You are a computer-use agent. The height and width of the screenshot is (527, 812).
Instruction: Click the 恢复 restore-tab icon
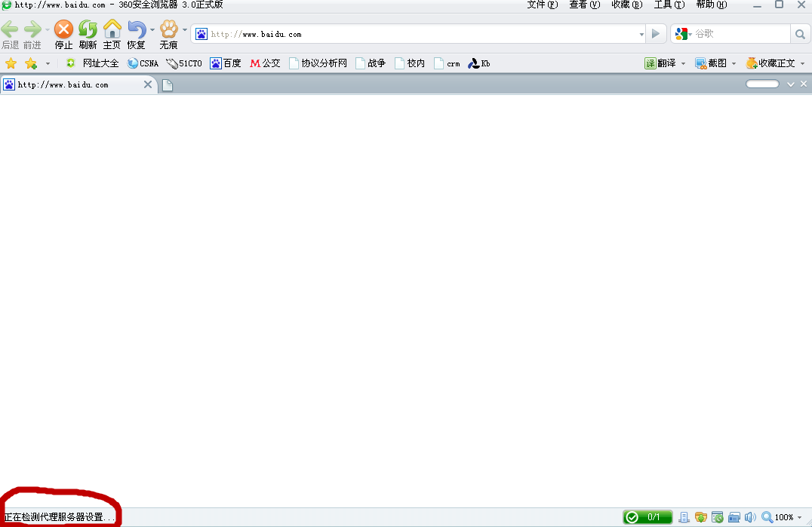[x=136, y=29]
